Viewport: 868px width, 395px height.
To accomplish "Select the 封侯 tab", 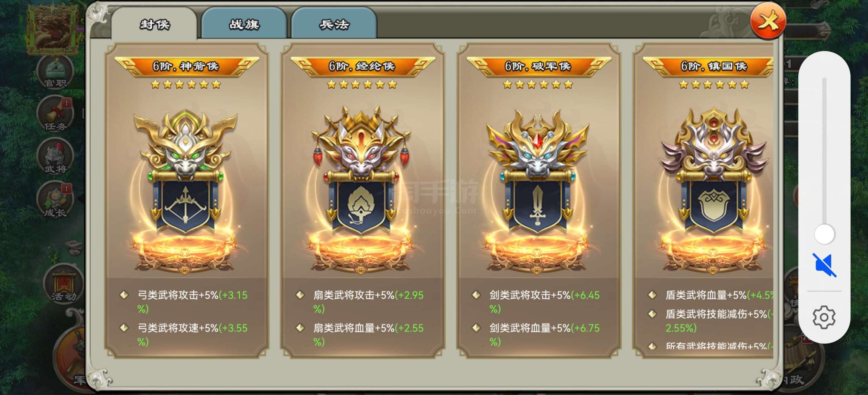I will 154,24.
